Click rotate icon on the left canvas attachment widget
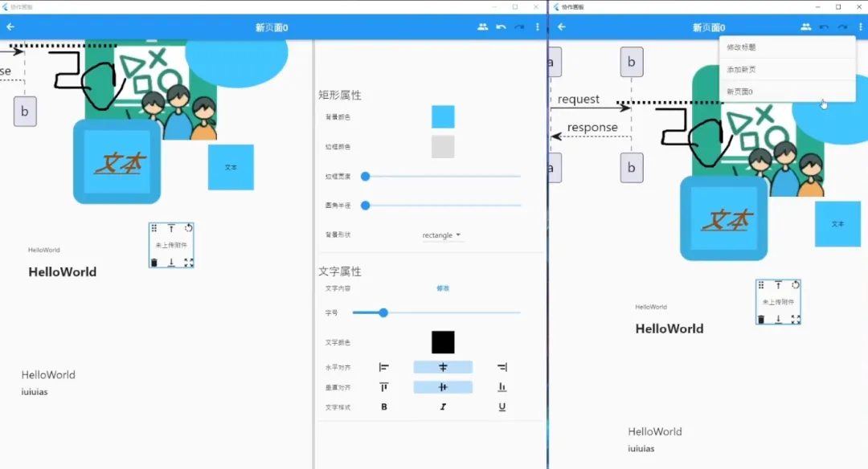 (189, 228)
